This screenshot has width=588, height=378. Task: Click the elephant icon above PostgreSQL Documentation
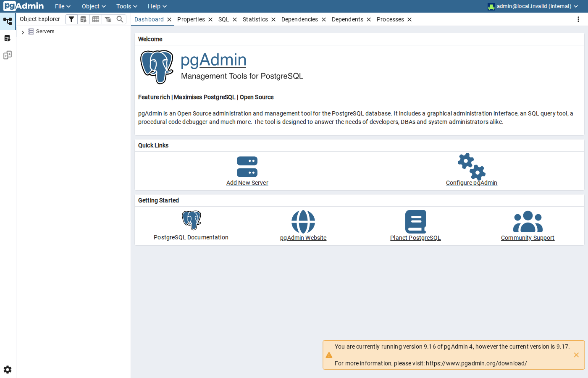(192, 220)
